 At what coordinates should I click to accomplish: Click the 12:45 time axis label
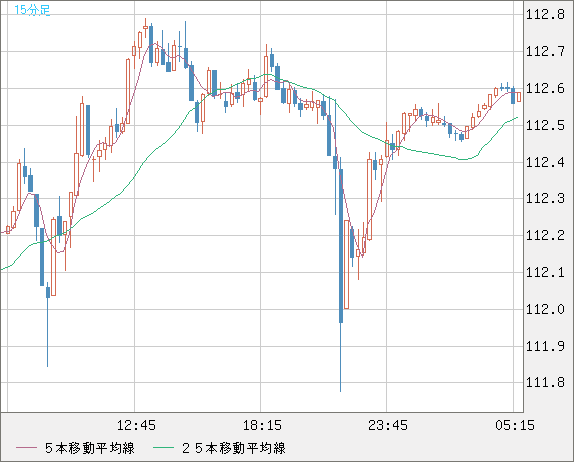click(x=136, y=425)
